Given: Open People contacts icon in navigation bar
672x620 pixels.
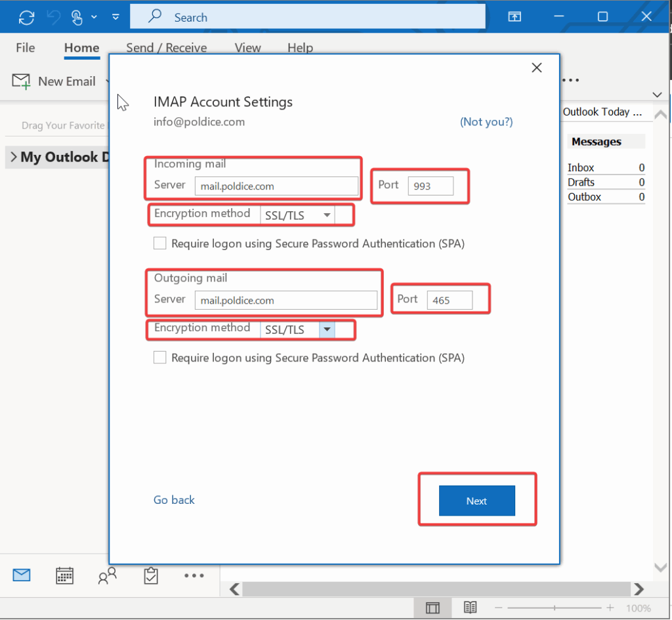Looking at the screenshot, I should 107,575.
